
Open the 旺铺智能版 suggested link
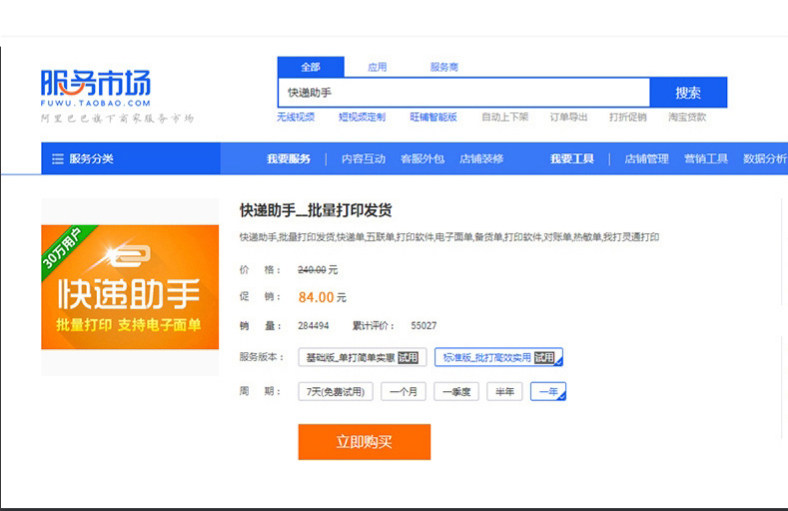[433, 117]
